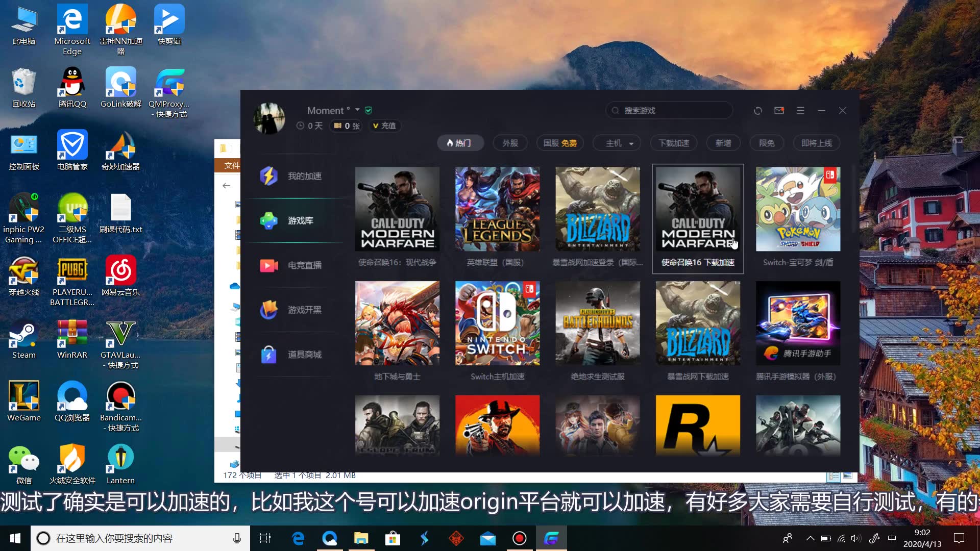Select the 火绒安全软件 desktop icon
Image resolution: width=980 pixels, height=551 pixels.
click(72, 465)
